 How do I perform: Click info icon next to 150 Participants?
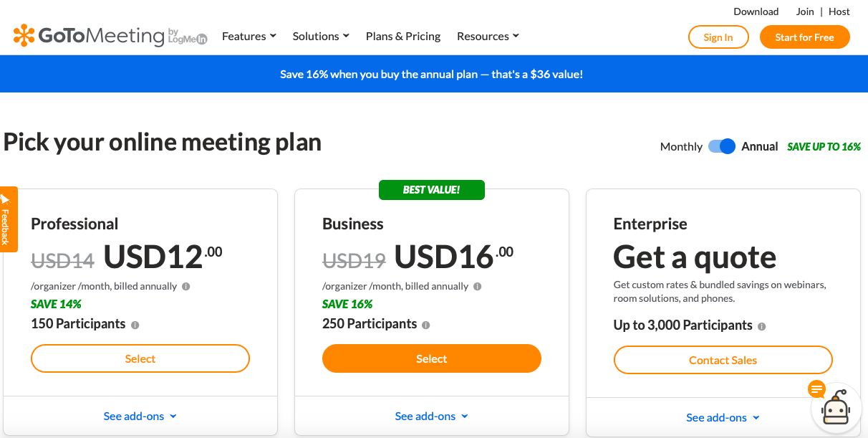point(135,325)
